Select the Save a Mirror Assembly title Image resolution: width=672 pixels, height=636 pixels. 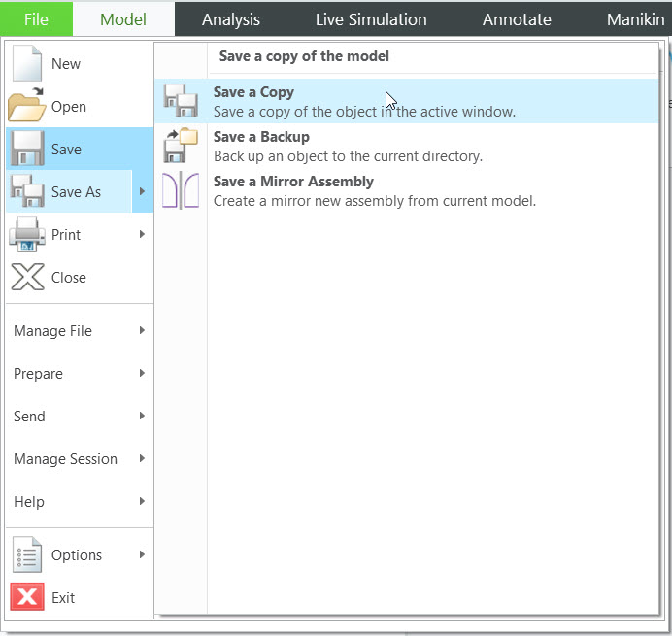(x=293, y=182)
